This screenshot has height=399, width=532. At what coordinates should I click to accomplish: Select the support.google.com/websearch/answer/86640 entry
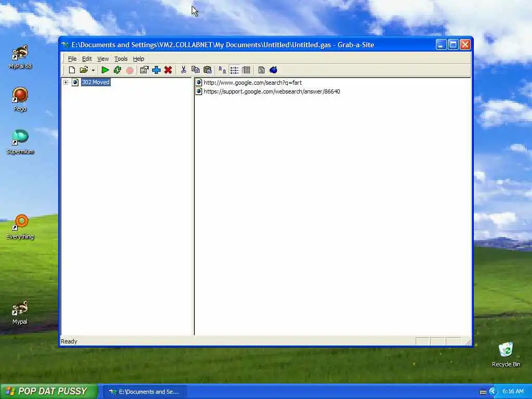[x=271, y=91]
